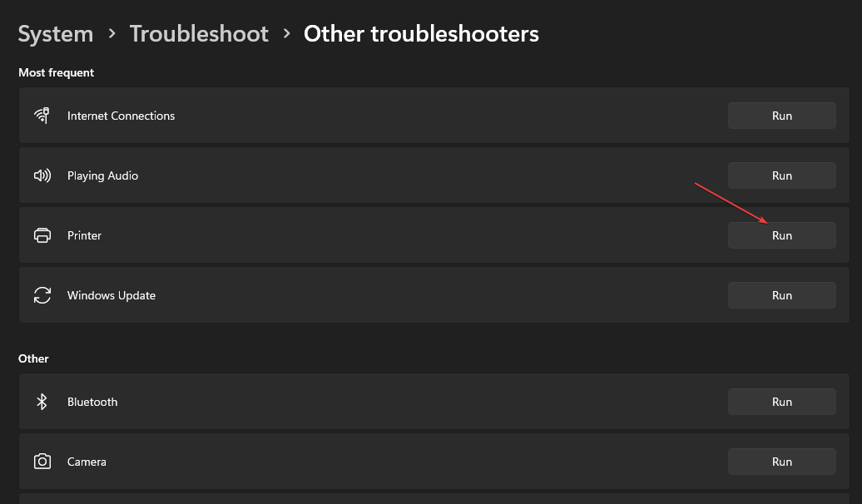Viewport: 862px width, 504px height.
Task: Click the Bluetooth icon
Action: [x=42, y=402]
